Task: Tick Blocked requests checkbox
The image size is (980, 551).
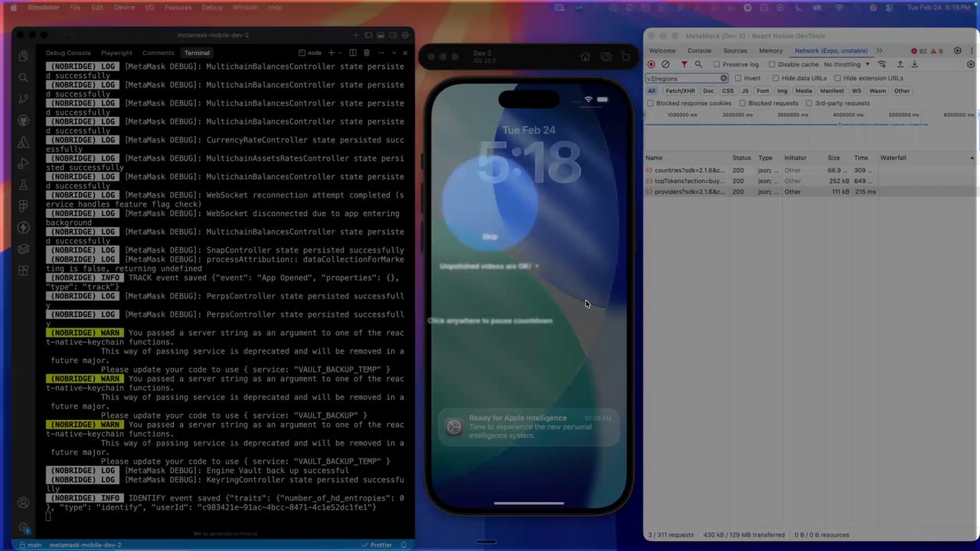Action: pyautogui.click(x=743, y=103)
